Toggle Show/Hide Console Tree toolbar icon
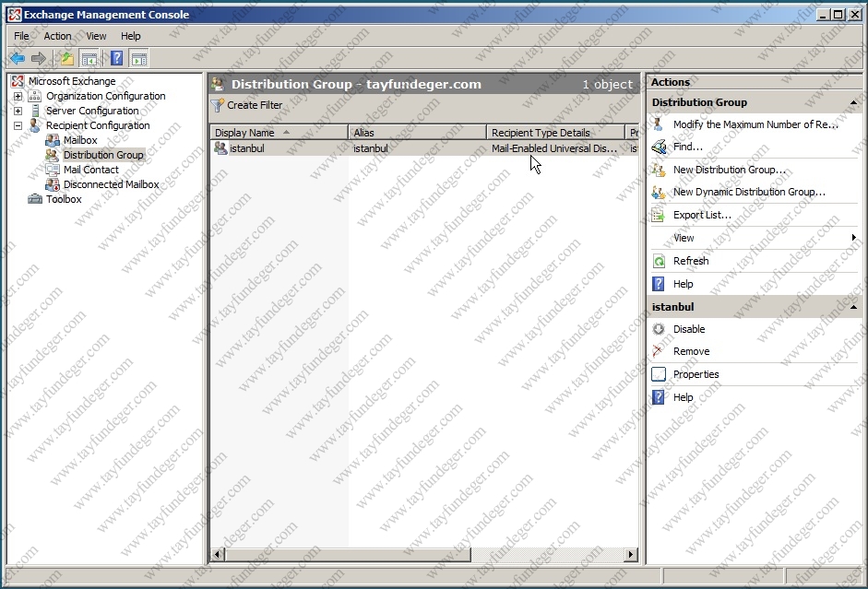The width and height of the screenshot is (868, 589). point(89,58)
